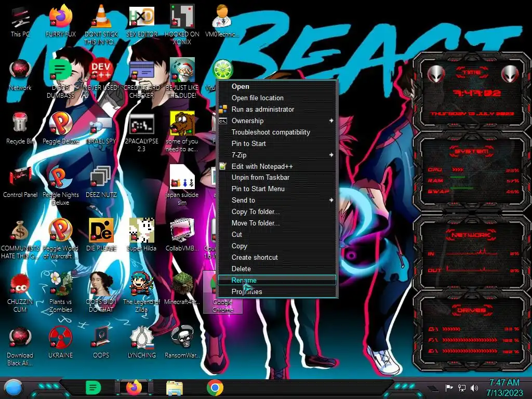Select BE JUST LIKE THE DUDE icon
Viewport: 532px width, 399px height.
[x=182, y=79]
